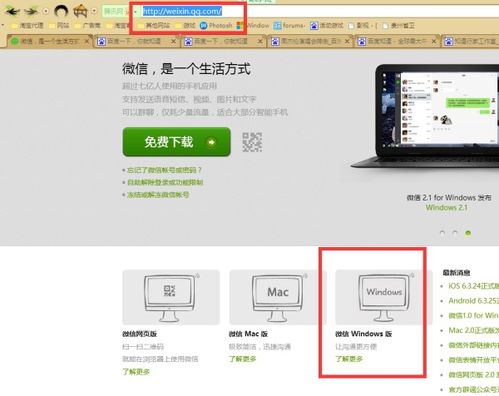This screenshot has width=499, height=396.
Task: Click the green 免费下载 download button
Action: click(x=176, y=142)
